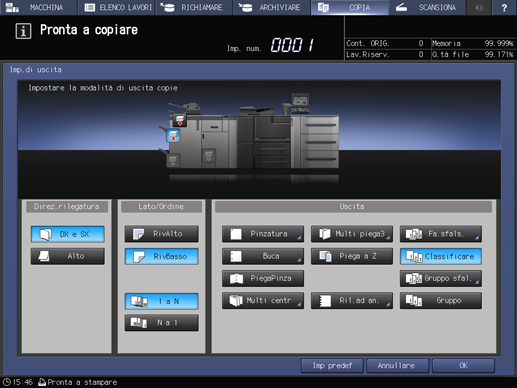The width and height of the screenshot is (517, 388).
Task: Click the Gruppo grouped pages icon
Action: click(x=414, y=301)
